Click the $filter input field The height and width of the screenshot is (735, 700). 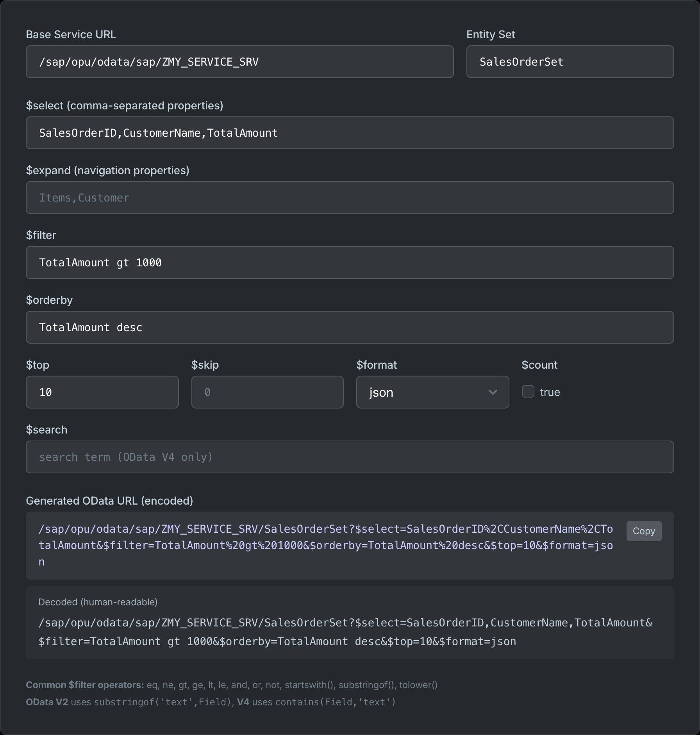click(350, 262)
